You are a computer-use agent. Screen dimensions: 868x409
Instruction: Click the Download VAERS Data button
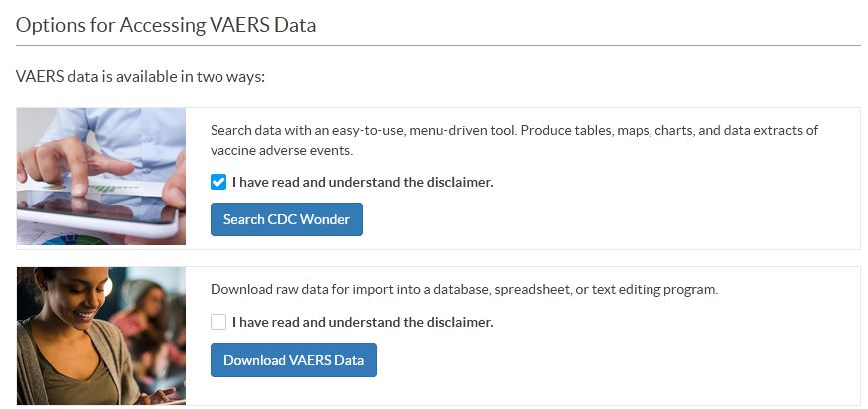coord(293,360)
